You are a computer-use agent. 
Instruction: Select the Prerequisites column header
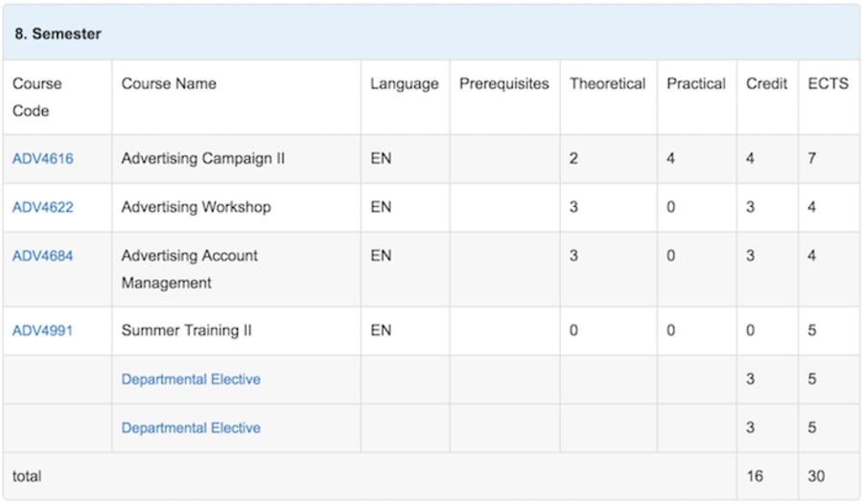[504, 83]
